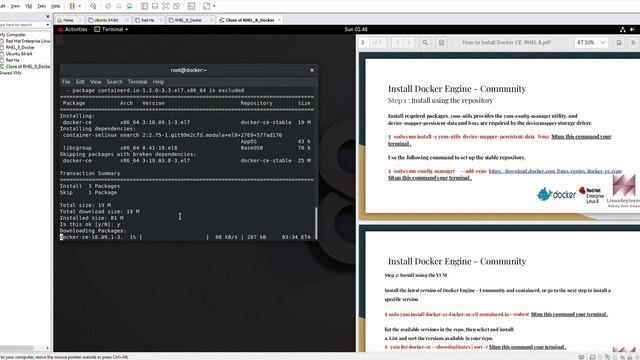Screen dimensions: 640x360
Task: Click 'Step 1 : Install using the repository' text
Action: point(440,100)
